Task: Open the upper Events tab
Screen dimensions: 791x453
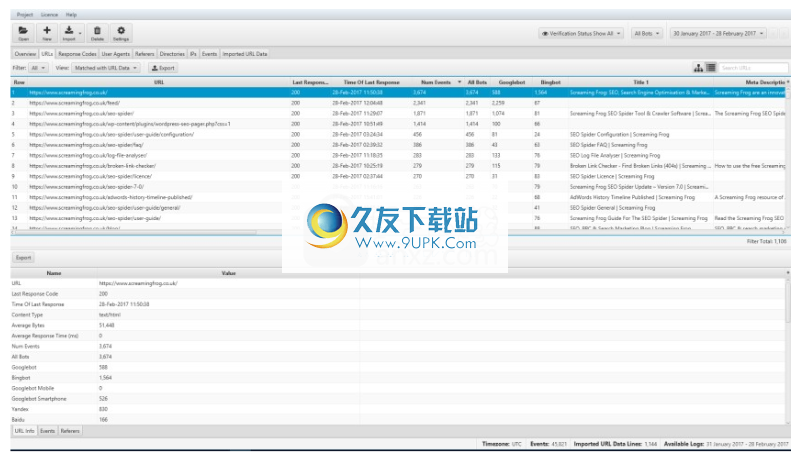Action: point(209,54)
